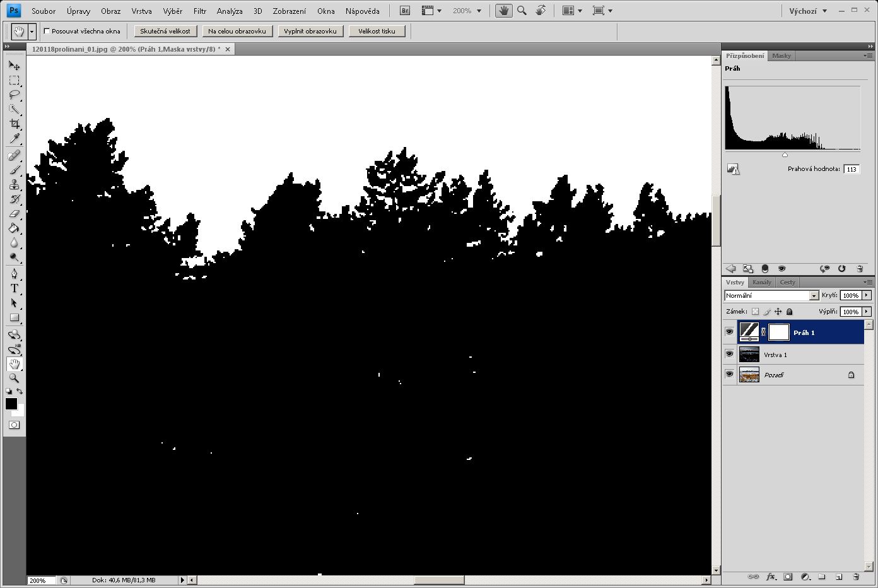Launch Adobe Bridge from the top bar
The image size is (878, 588).
click(x=405, y=11)
